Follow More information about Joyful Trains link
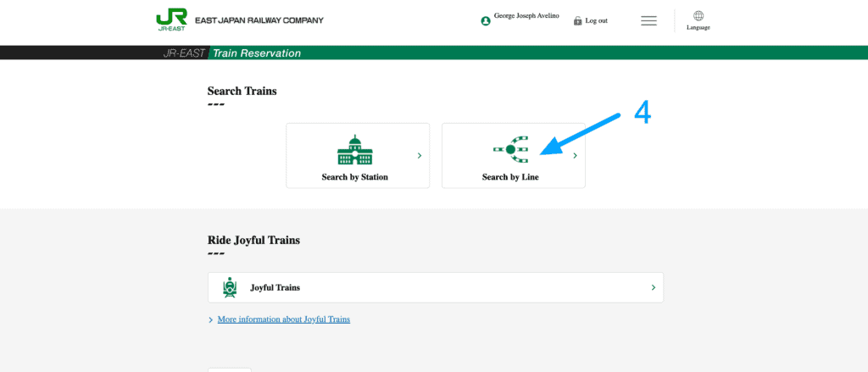 [x=283, y=319]
